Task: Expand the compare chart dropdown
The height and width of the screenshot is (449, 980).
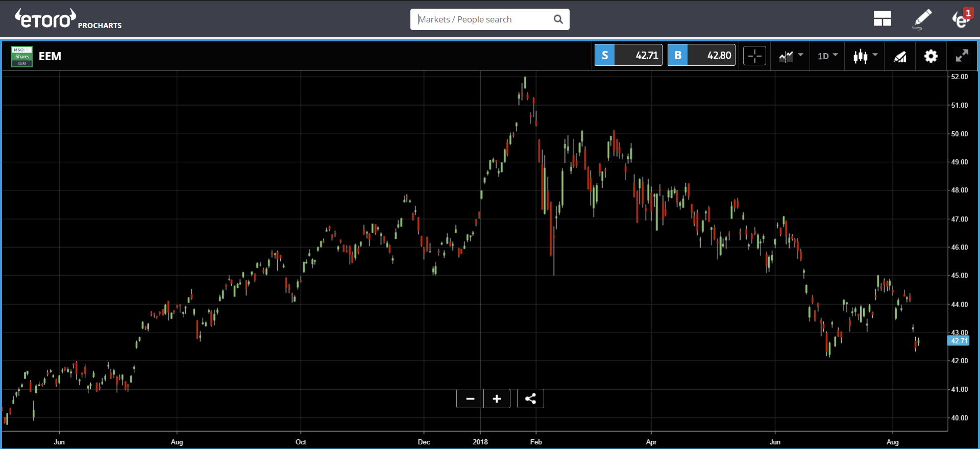Action: tap(791, 56)
